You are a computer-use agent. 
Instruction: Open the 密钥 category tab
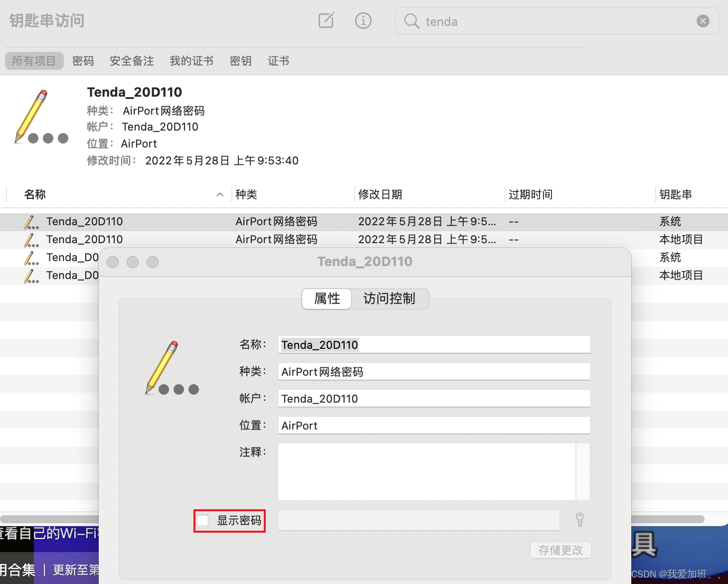240,61
